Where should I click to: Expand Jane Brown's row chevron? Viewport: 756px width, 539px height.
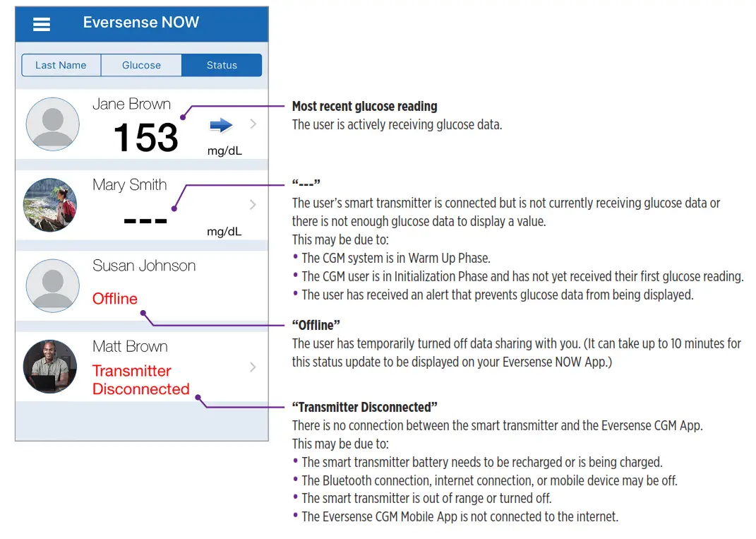pos(253,124)
